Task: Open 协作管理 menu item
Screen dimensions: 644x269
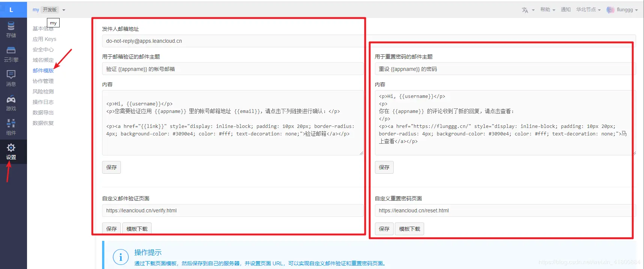Action: coord(43,81)
